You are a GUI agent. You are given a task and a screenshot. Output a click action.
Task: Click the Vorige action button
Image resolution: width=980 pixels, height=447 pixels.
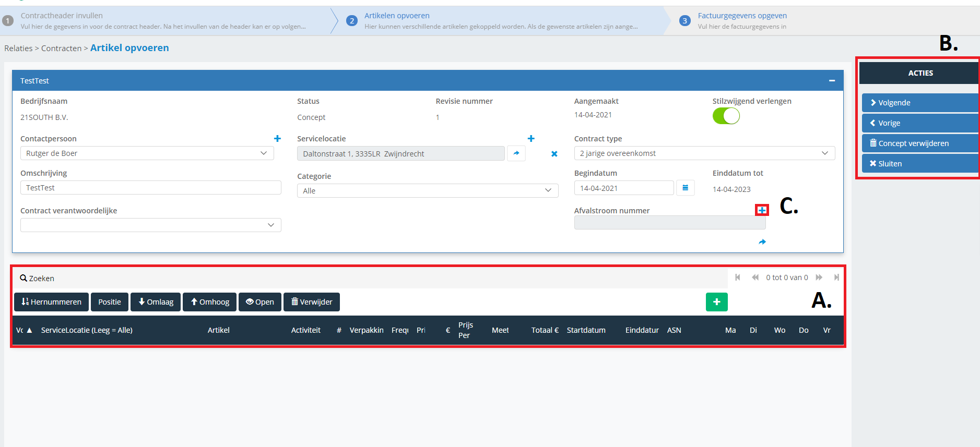point(920,123)
